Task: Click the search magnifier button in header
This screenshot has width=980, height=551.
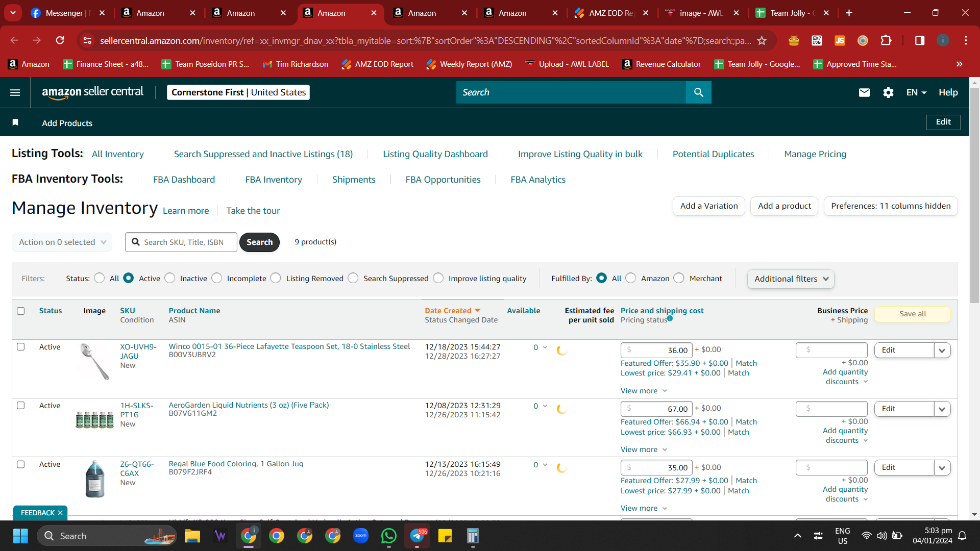Action: point(699,92)
